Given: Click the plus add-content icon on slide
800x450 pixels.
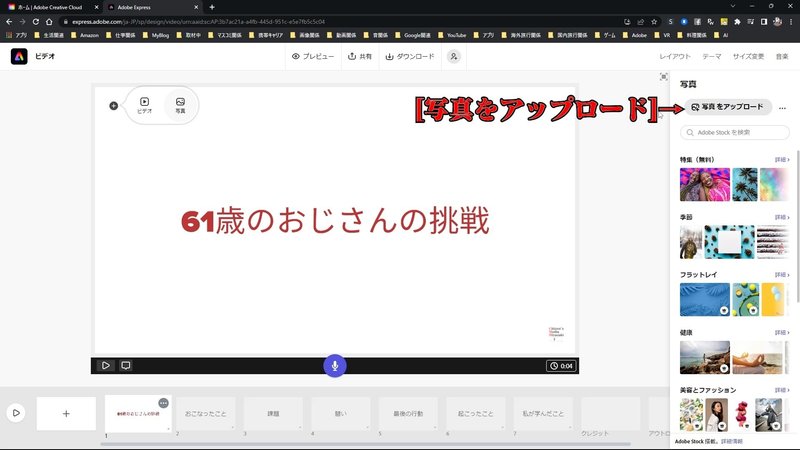Looking at the screenshot, I should pyautogui.click(x=113, y=106).
